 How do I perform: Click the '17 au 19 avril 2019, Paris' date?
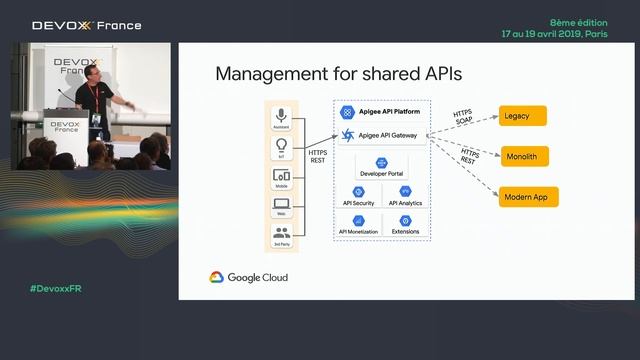[555, 34]
